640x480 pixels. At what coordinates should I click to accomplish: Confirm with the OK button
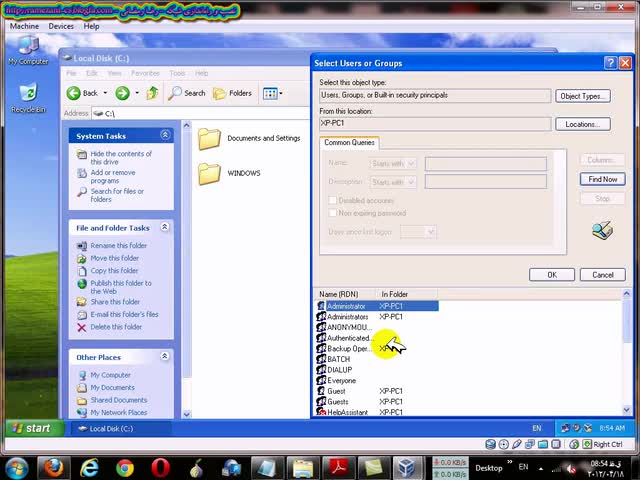pos(552,275)
